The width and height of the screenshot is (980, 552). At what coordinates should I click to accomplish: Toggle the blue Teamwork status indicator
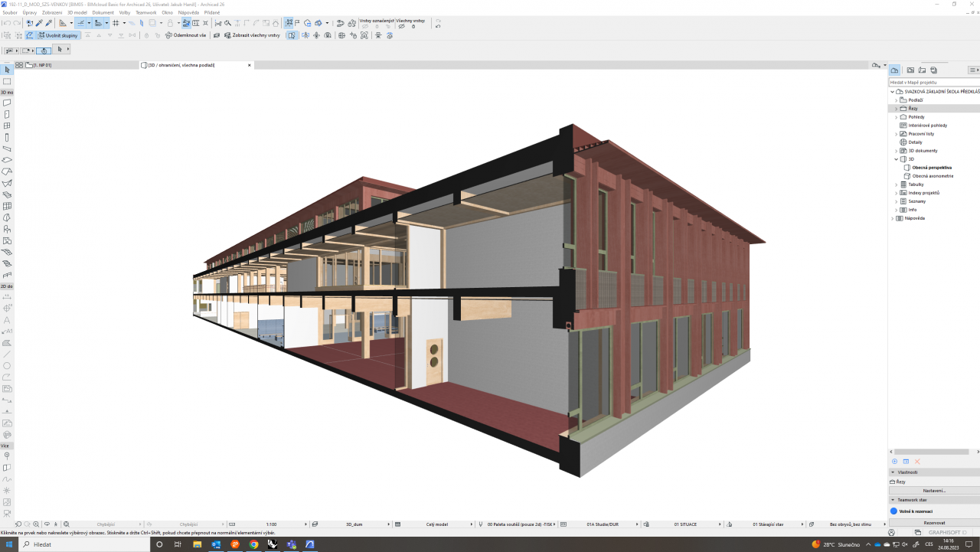pyautogui.click(x=893, y=511)
